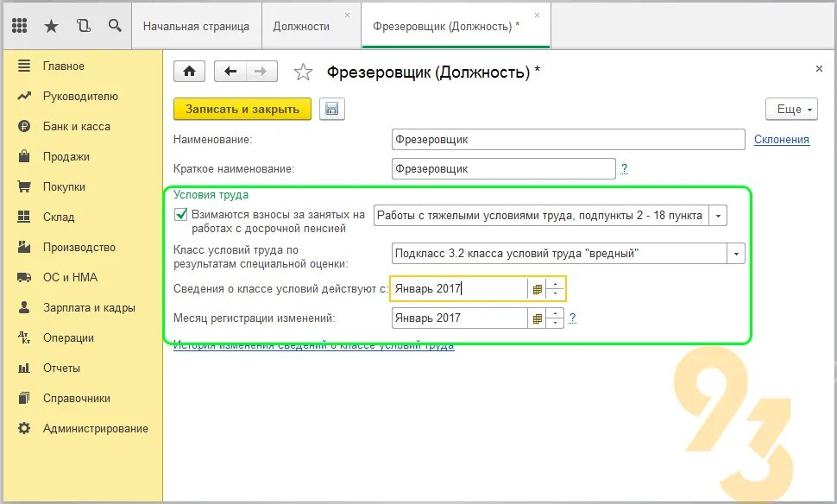The height and width of the screenshot is (504, 837).
Task: Switch to Начальная страница tab
Action: click(x=196, y=26)
